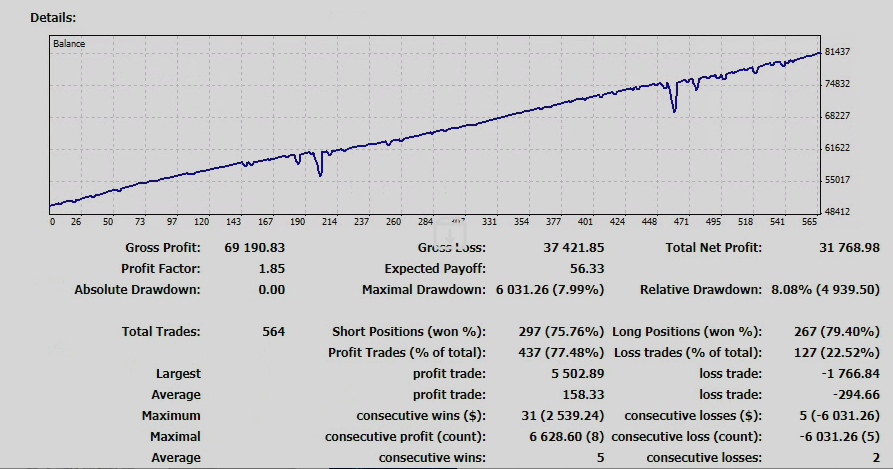Click consecutive losses value 5 (-6 031.26)

click(x=839, y=416)
